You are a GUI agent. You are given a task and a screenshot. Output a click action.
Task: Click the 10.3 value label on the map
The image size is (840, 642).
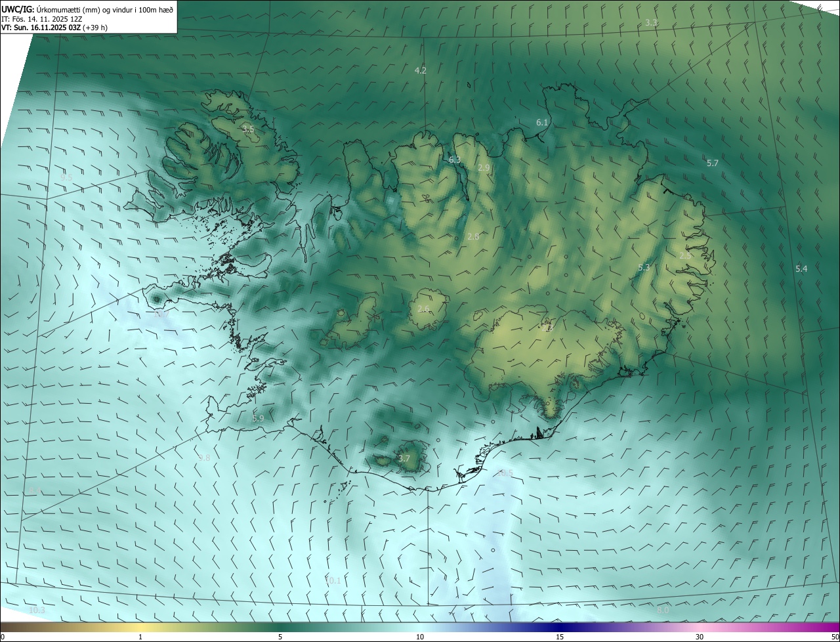[37, 610]
